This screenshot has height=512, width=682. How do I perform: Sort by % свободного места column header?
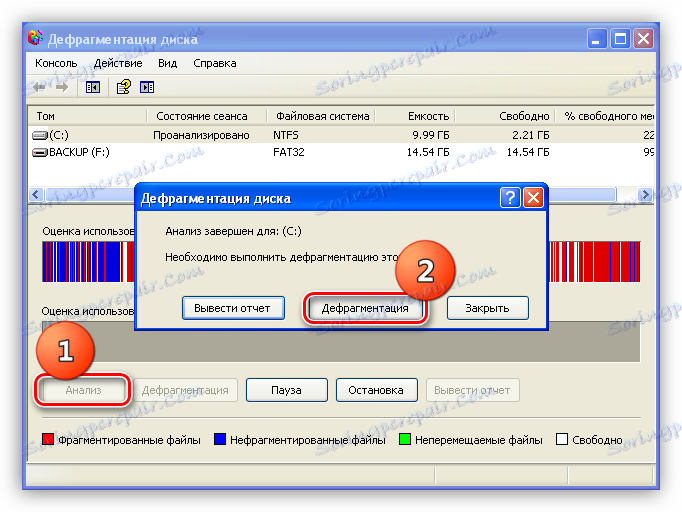(x=605, y=116)
